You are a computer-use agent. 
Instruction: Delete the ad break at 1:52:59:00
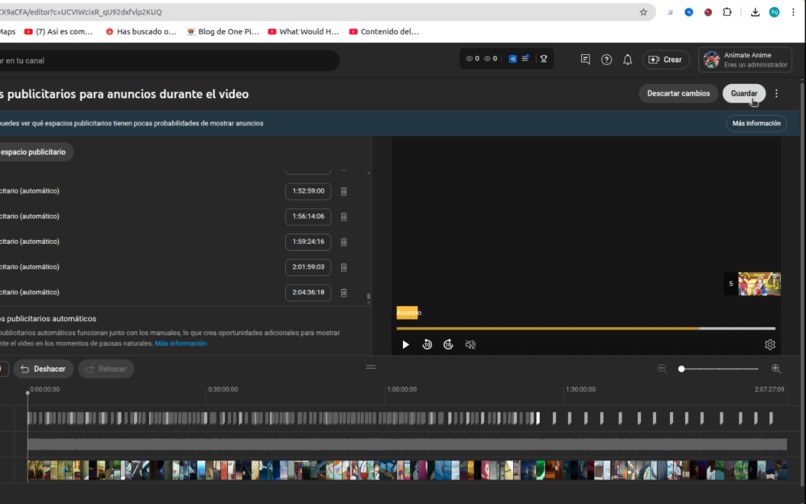click(344, 191)
